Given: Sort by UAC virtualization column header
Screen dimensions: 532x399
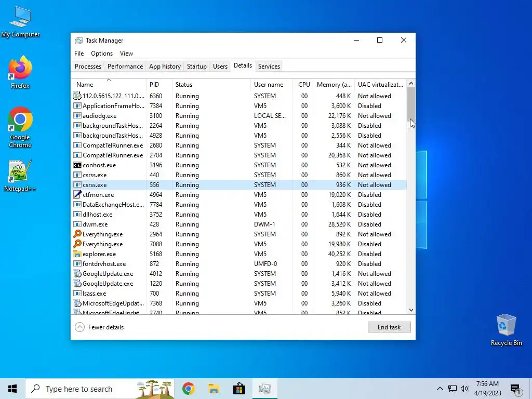Looking at the screenshot, I should point(380,85).
